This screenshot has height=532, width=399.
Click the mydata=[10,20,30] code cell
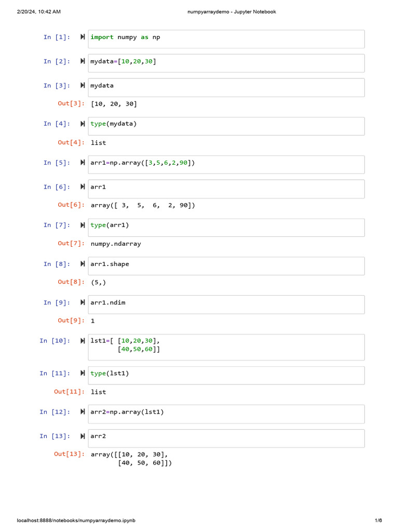coord(227,63)
